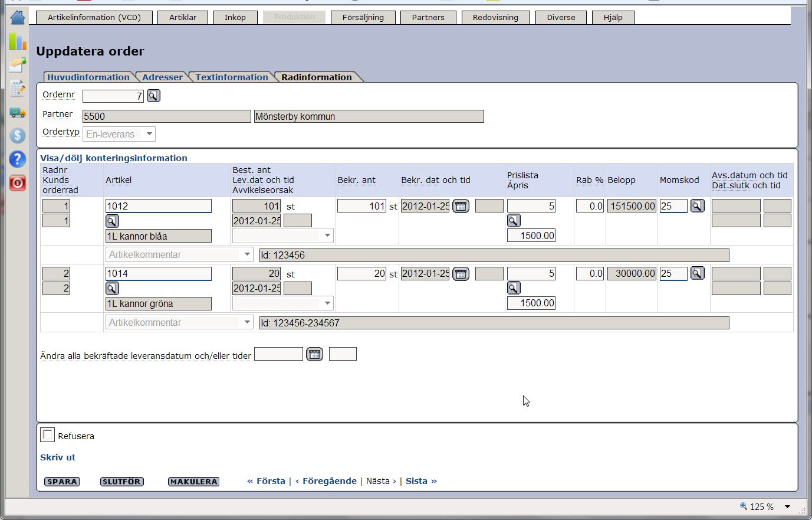The image size is (812, 520).
Task: Go to Nästa order link
Action: click(381, 481)
